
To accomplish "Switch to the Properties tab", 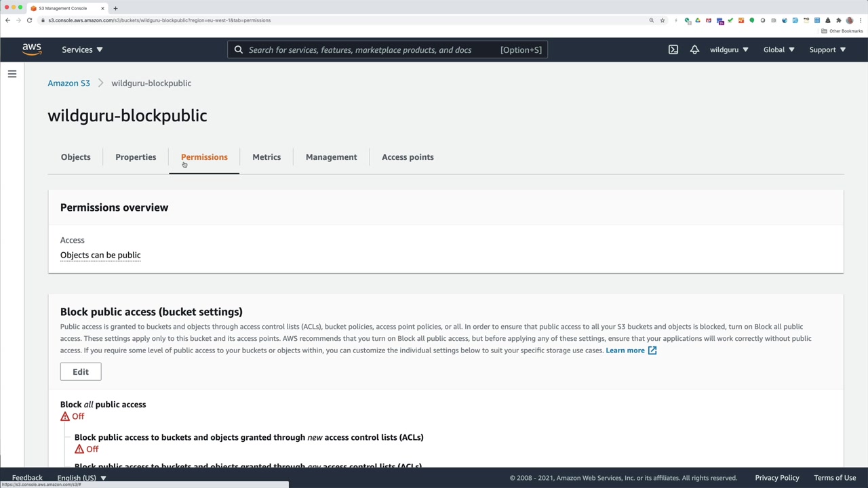I will [x=136, y=157].
